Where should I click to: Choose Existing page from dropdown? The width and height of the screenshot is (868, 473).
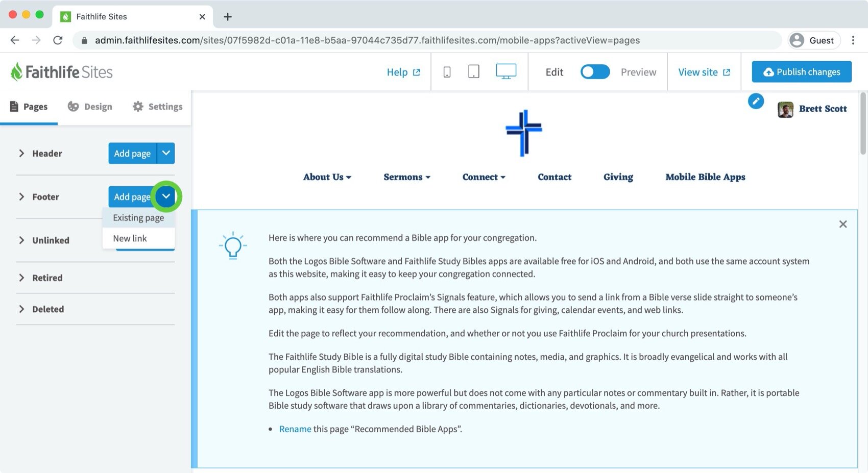coord(138,218)
